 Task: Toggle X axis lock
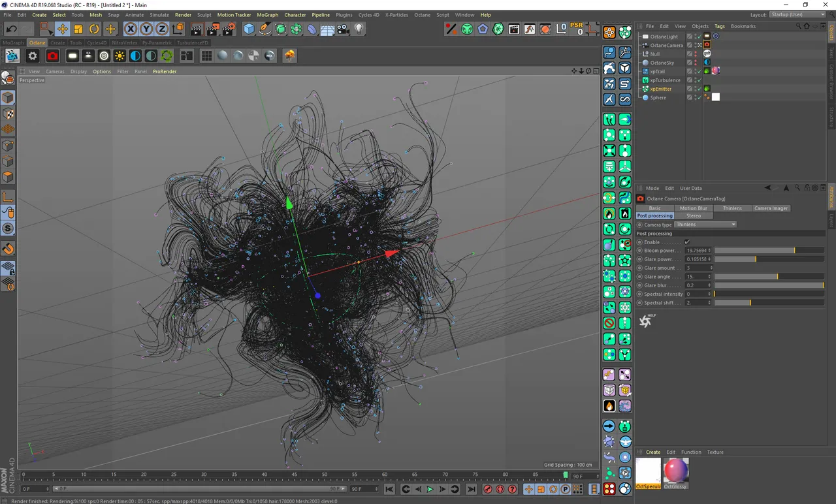(x=131, y=29)
